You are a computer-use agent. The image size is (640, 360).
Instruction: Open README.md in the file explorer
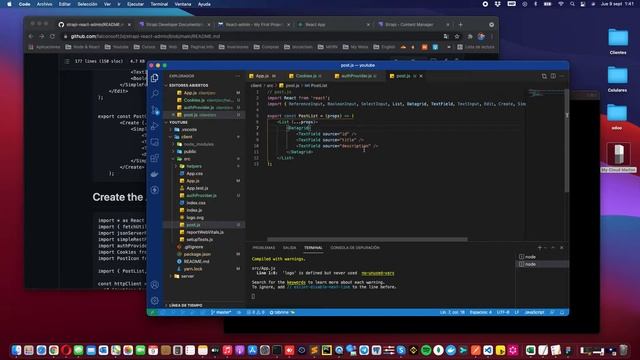point(196,262)
